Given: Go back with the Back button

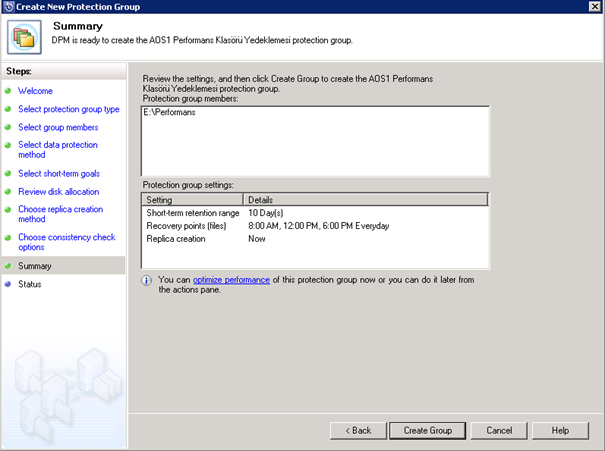Looking at the screenshot, I should [357, 430].
